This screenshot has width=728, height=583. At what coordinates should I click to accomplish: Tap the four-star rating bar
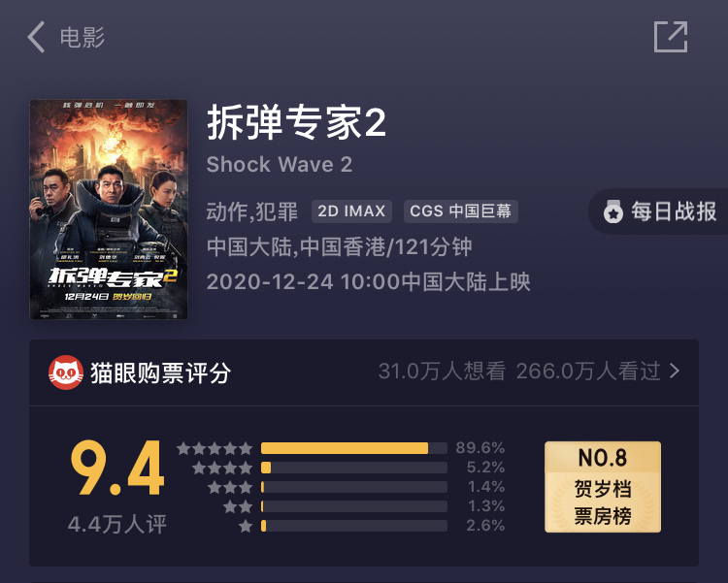point(354,468)
